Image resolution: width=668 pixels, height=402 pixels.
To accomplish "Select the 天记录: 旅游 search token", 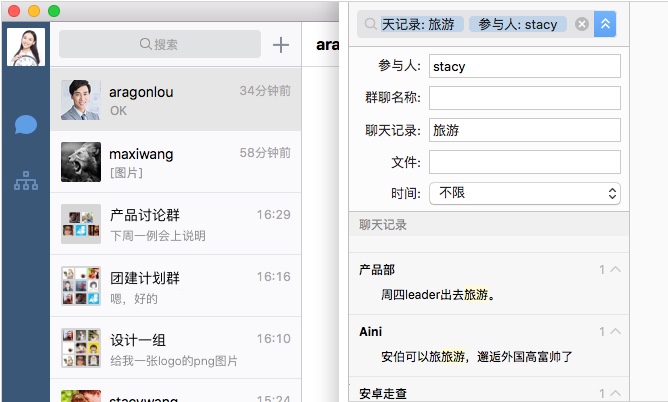I will [421, 24].
